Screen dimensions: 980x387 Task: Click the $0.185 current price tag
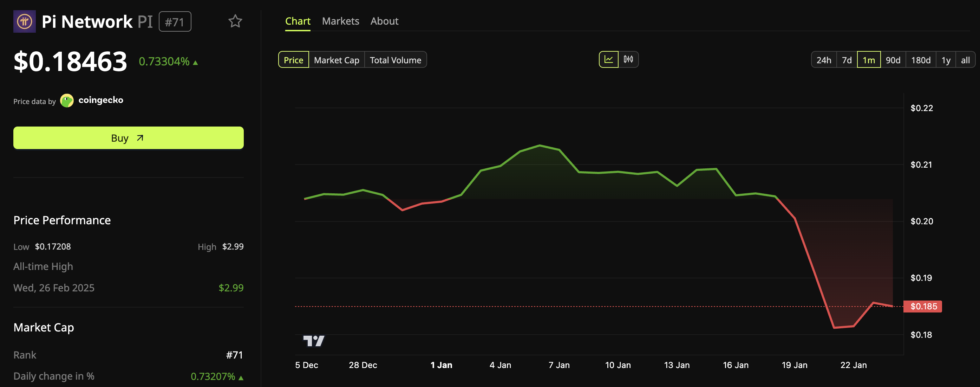click(922, 306)
